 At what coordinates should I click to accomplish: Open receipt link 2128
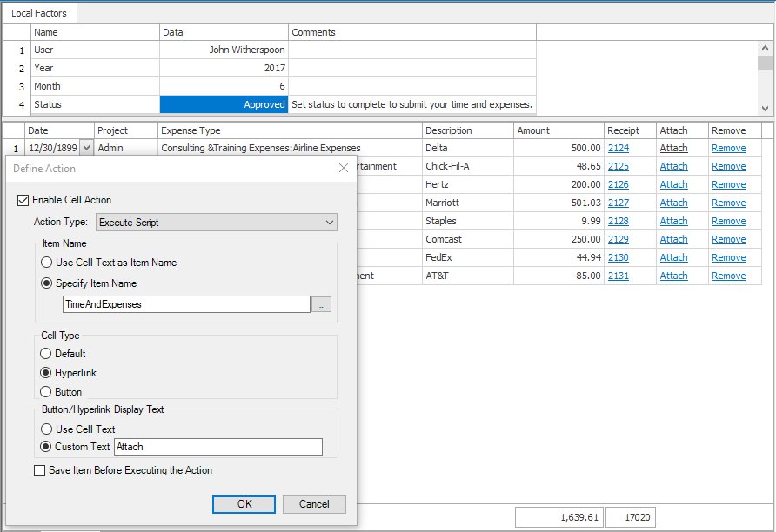pos(619,221)
